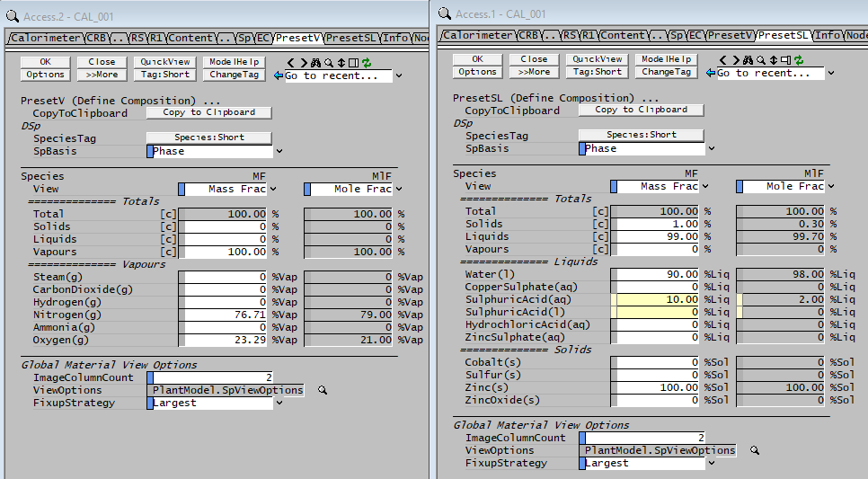This screenshot has width=868, height=479.
Task: Click the vertical double-arrow icon in Access.2 window
Action: pyautogui.click(x=341, y=63)
